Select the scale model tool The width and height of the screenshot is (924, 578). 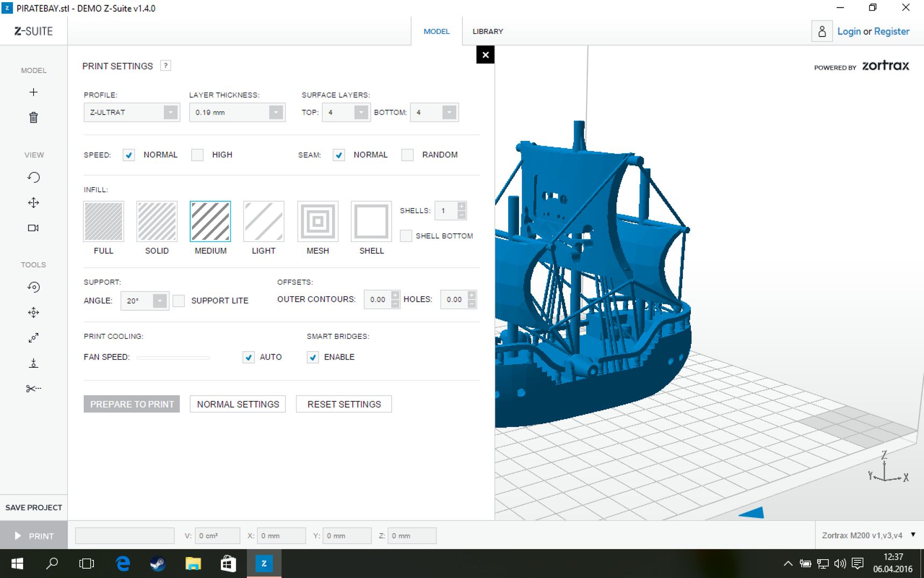33,338
